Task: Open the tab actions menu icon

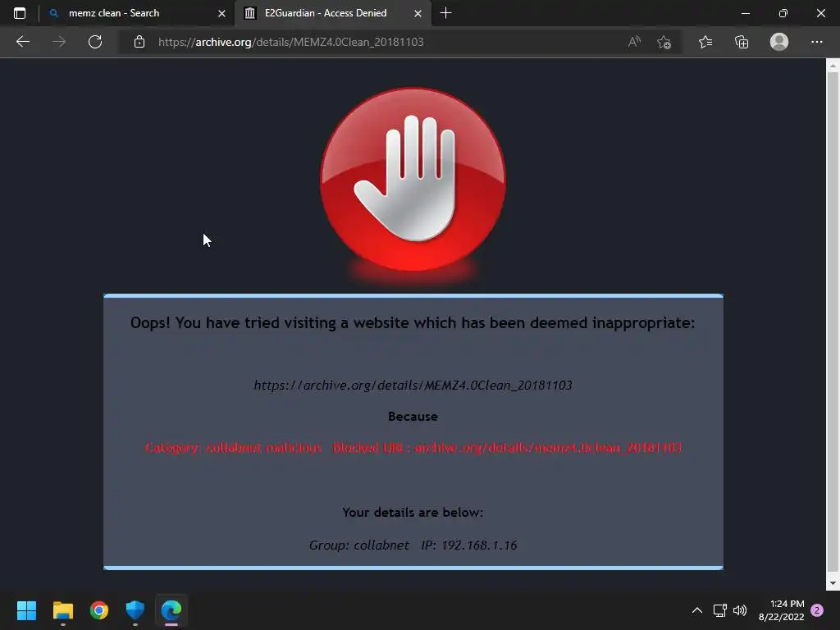Action: [20, 13]
